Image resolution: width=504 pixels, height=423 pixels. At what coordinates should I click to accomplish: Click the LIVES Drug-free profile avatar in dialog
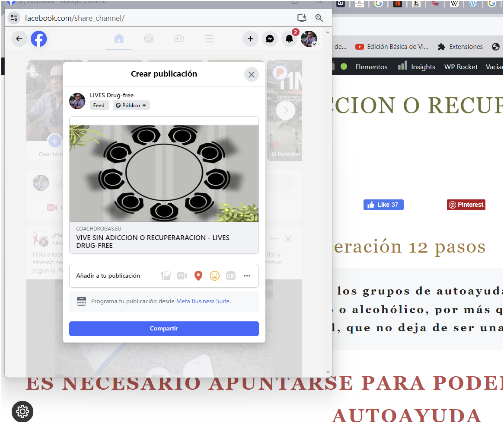pos(77,101)
